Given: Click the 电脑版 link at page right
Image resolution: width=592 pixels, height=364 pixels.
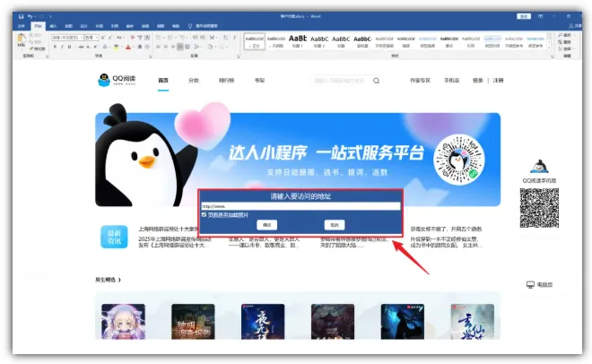Looking at the screenshot, I should (x=539, y=284).
